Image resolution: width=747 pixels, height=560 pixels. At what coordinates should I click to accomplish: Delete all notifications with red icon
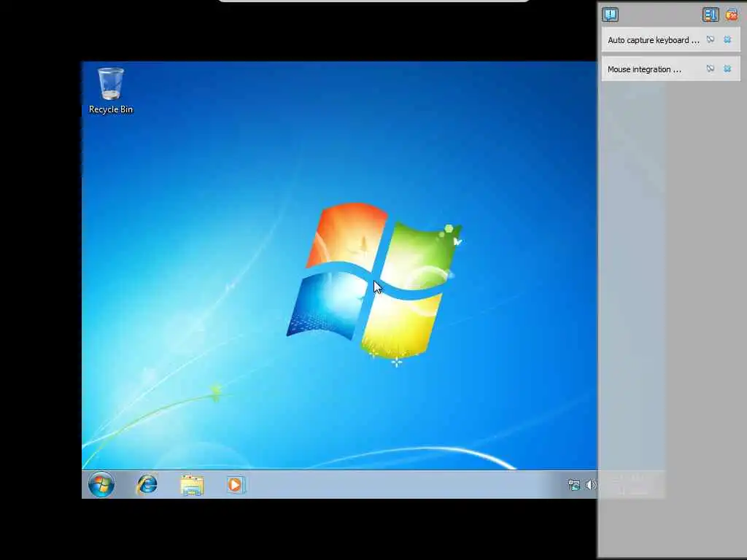[732, 15]
